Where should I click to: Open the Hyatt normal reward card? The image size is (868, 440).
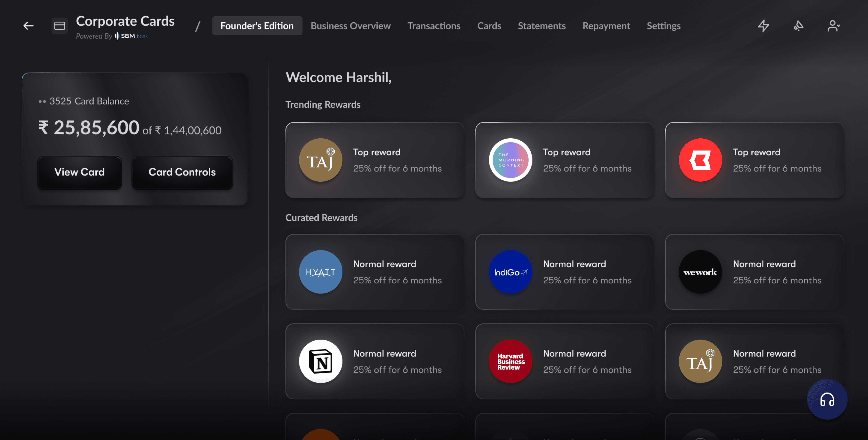point(375,272)
